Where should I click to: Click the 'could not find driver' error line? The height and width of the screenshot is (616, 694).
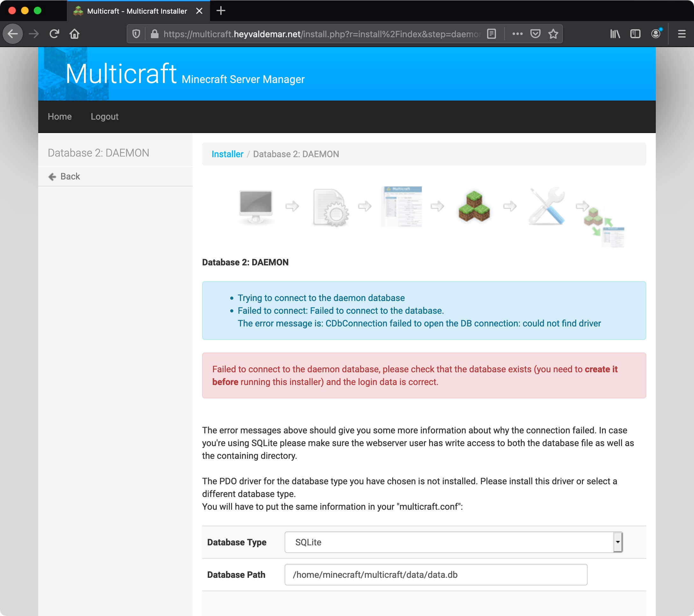pyautogui.click(x=419, y=324)
